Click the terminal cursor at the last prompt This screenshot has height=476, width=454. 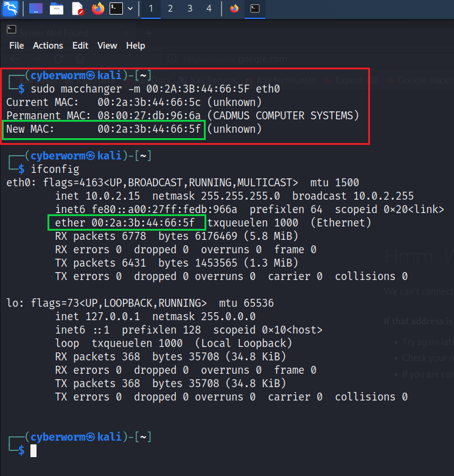34,450
